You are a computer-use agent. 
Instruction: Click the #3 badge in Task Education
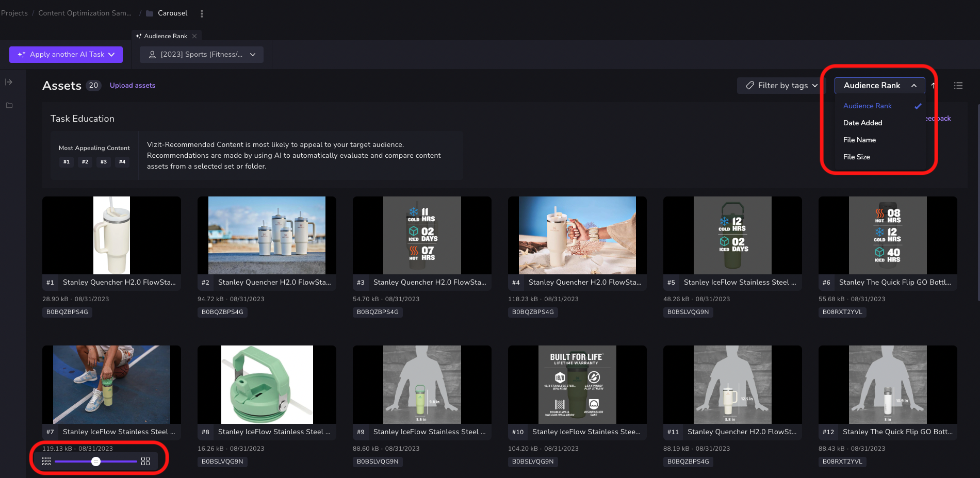(104, 162)
